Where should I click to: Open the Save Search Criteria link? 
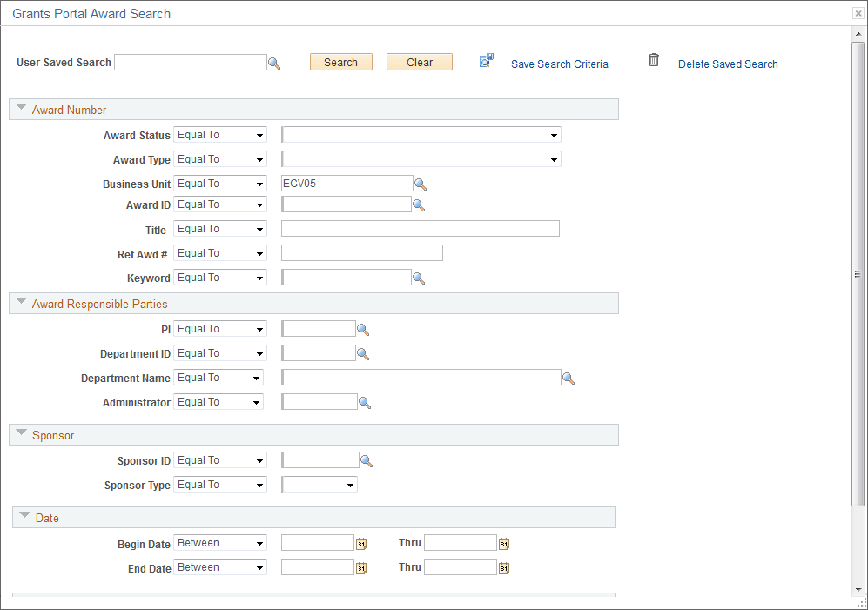[x=559, y=64]
